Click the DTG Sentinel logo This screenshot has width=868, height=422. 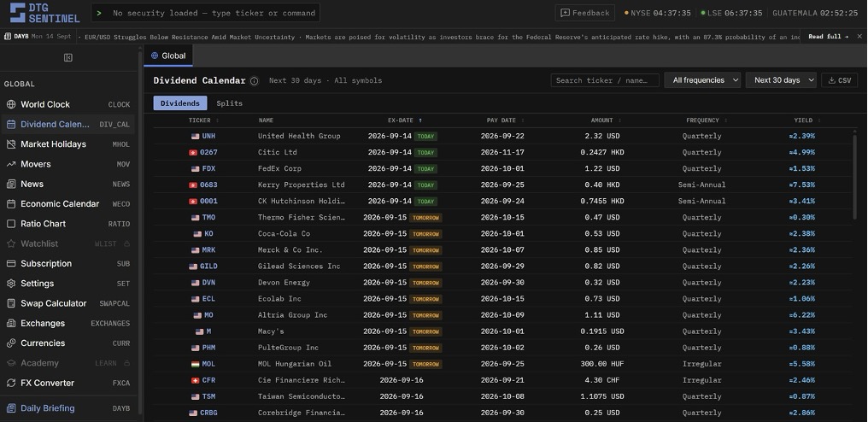point(44,13)
